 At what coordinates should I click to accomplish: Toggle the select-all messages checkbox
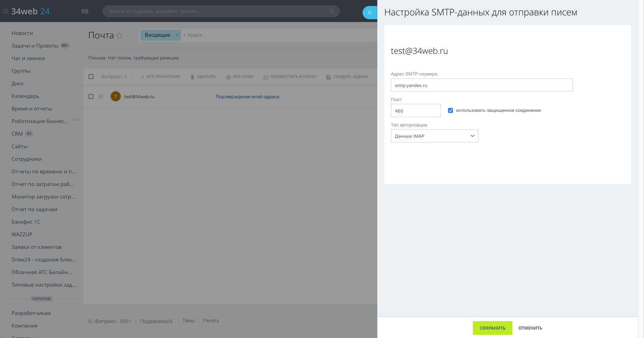pos(91,77)
